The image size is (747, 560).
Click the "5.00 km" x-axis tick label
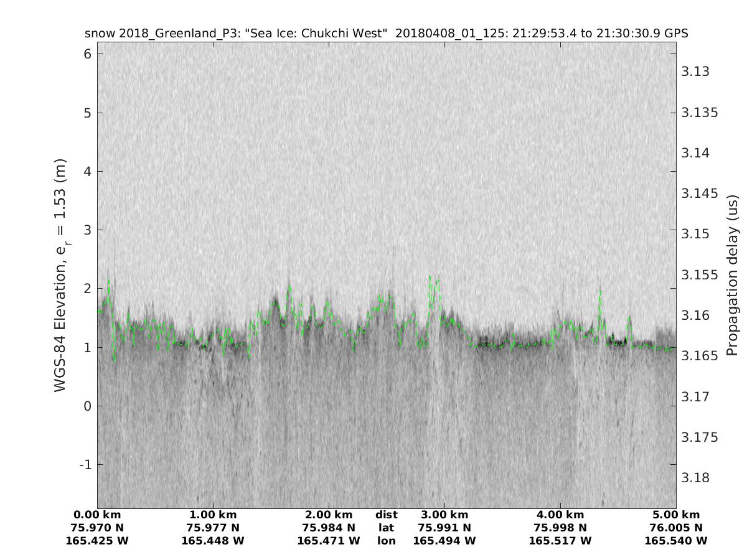coord(676,515)
